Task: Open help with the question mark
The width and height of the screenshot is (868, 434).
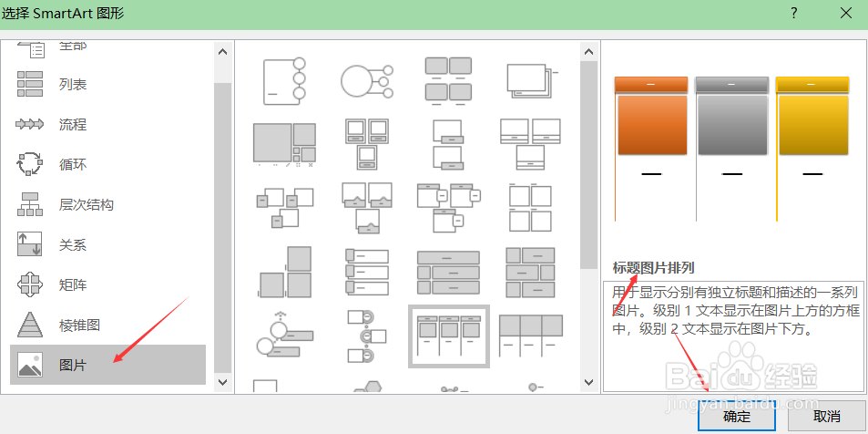Action: 794,14
